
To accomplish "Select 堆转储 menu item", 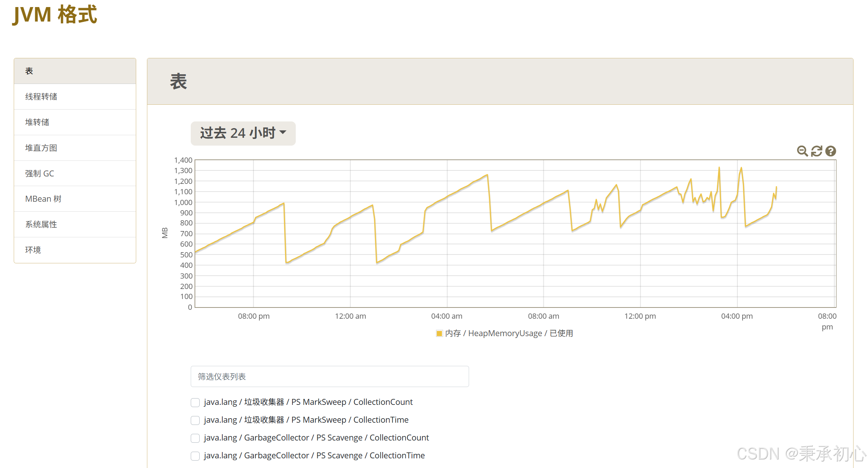I will pyautogui.click(x=37, y=122).
